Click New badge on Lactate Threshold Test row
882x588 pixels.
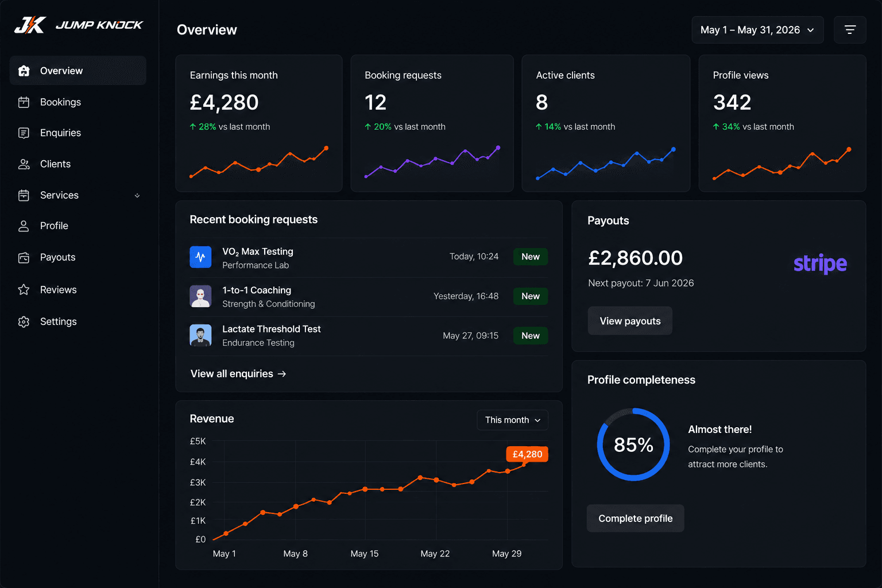[x=531, y=336]
